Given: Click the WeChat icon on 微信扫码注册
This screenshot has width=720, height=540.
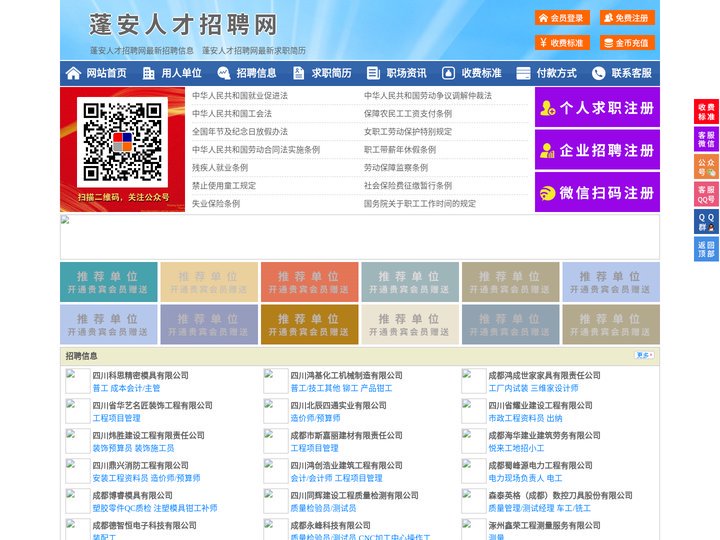Looking at the screenshot, I should [547, 193].
